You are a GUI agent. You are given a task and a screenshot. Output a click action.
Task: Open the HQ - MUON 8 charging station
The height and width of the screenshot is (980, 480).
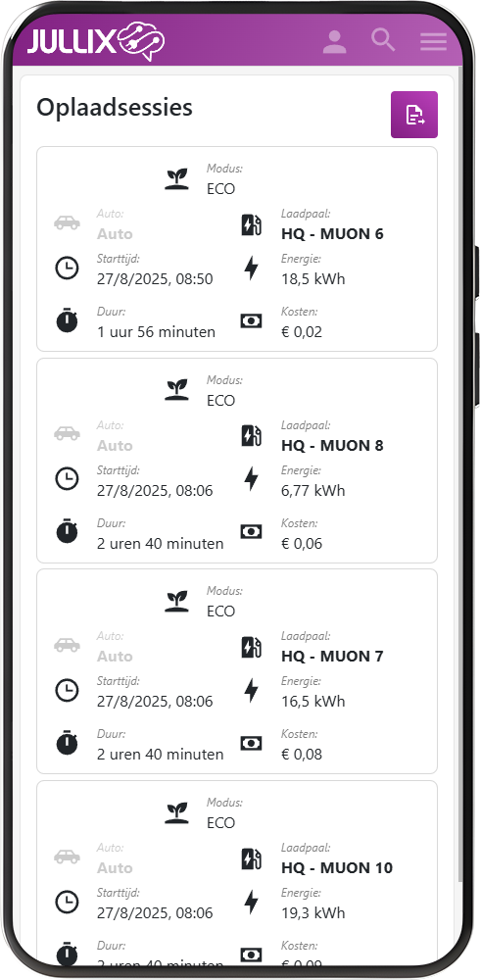tap(332, 446)
